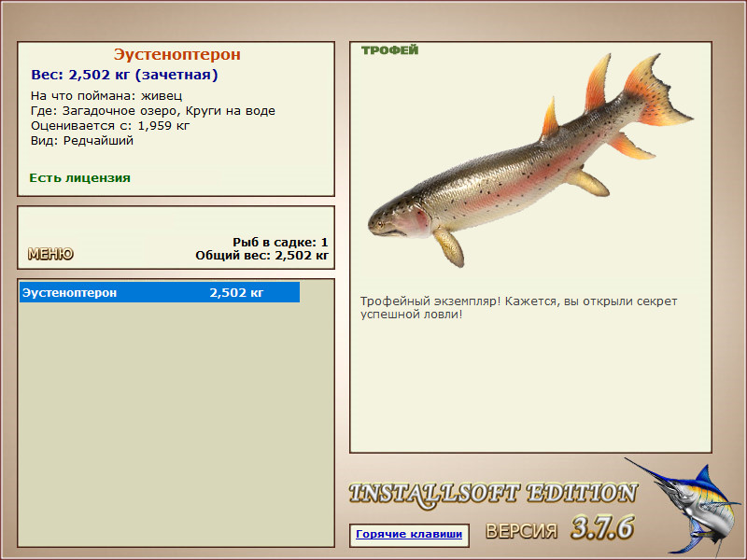
Task: Open the Горячие клавиши link
Action: pos(409,534)
